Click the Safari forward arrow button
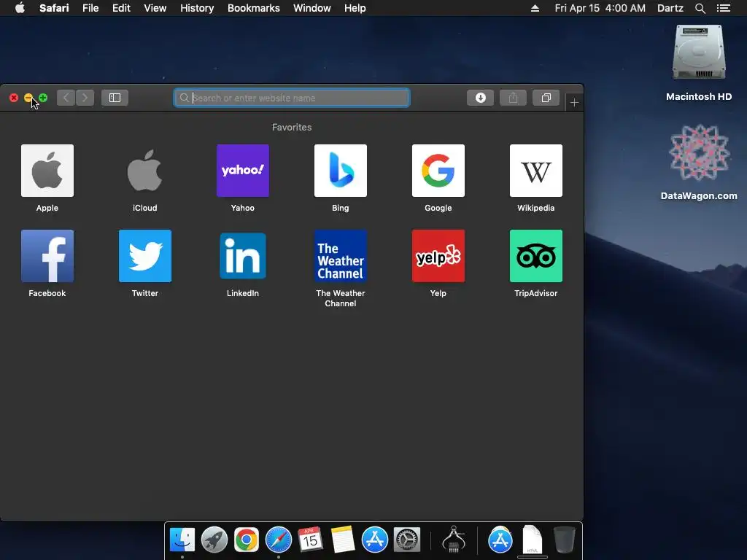The height and width of the screenshot is (560, 747). pyautogui.click(x=85, y=98)
